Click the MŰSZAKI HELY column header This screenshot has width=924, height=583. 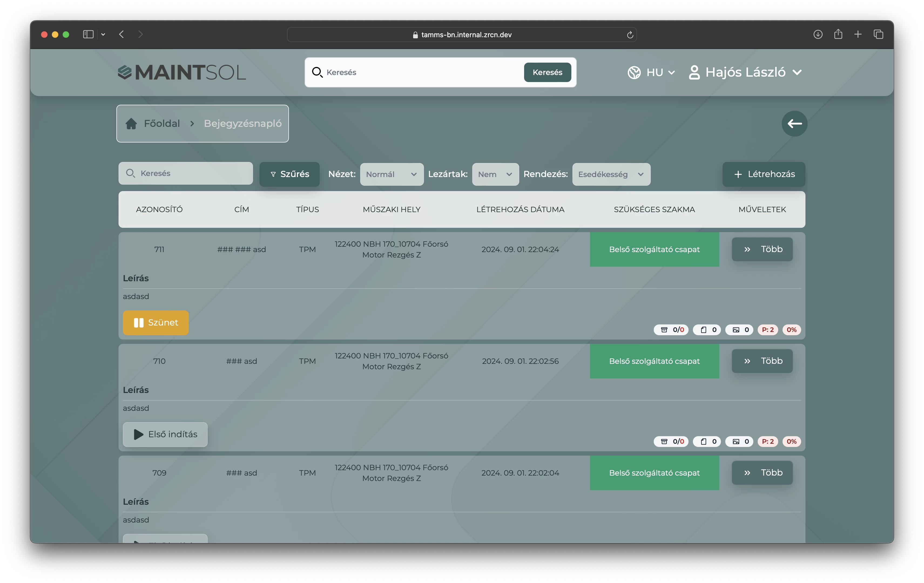(392, 209)
